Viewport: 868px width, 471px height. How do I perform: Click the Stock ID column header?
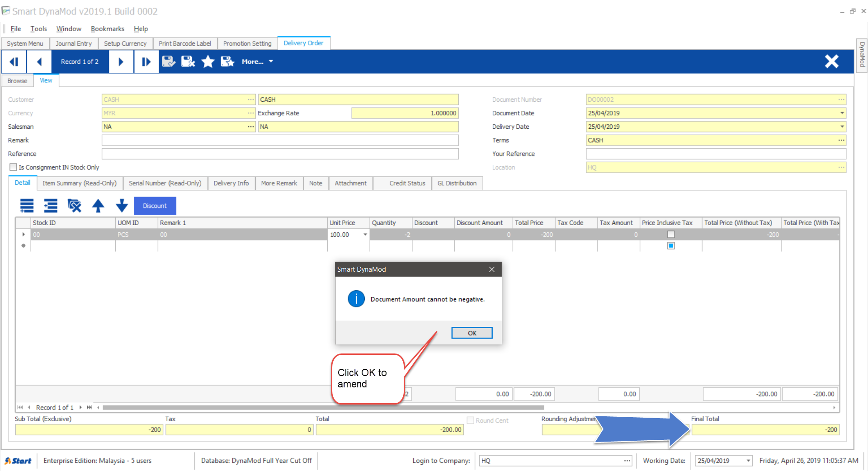tap(73, 223)
